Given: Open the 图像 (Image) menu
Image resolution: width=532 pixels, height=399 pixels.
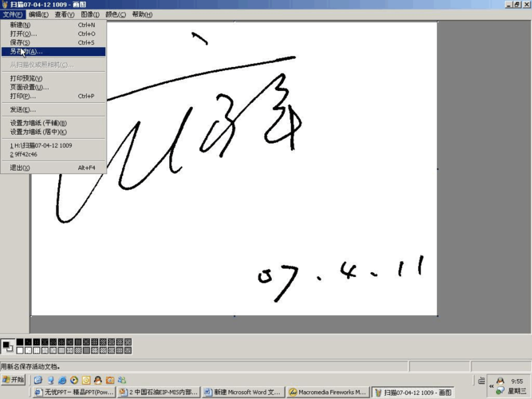Looking at the screenshot, I should pos(90,14).
